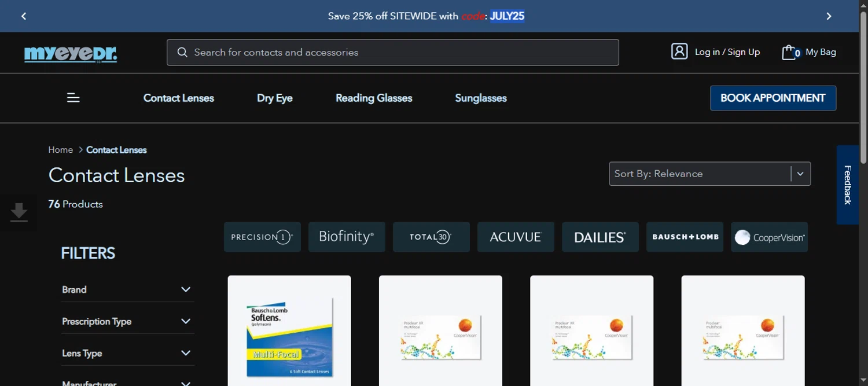Click the Book Appointment button

pos(773,98)
